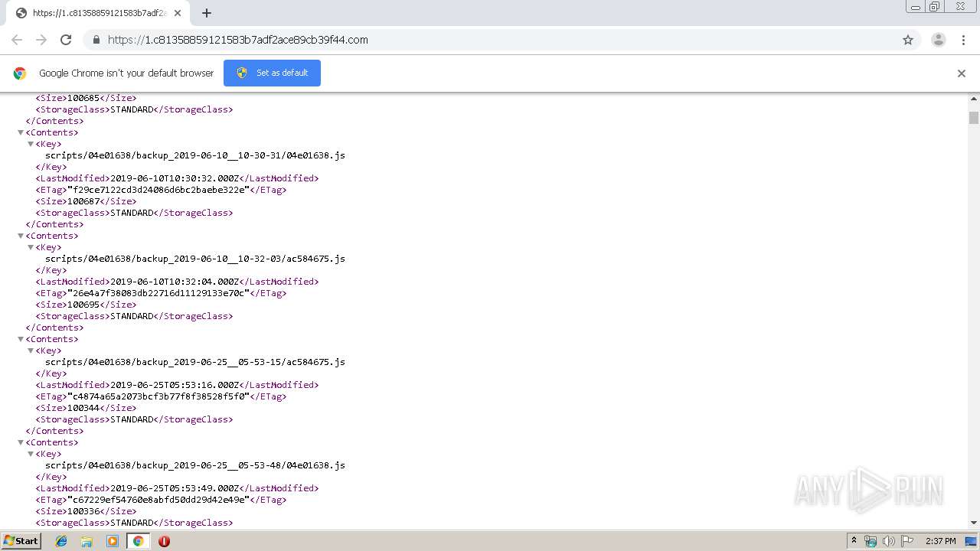980x551 pixels.
Task: Collapse the Key node for backup_2019-06-25__05-53-15/ac584675.js
Action: (x=31, y=350)
